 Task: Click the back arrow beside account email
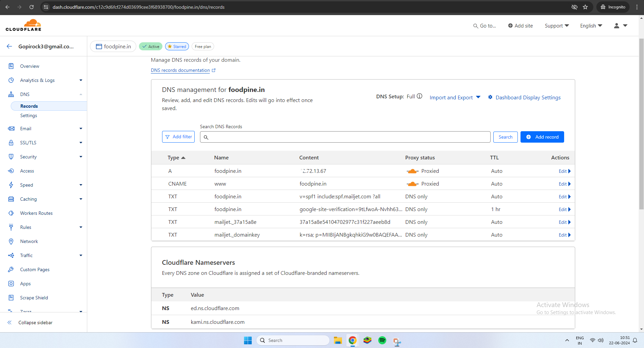9,46
